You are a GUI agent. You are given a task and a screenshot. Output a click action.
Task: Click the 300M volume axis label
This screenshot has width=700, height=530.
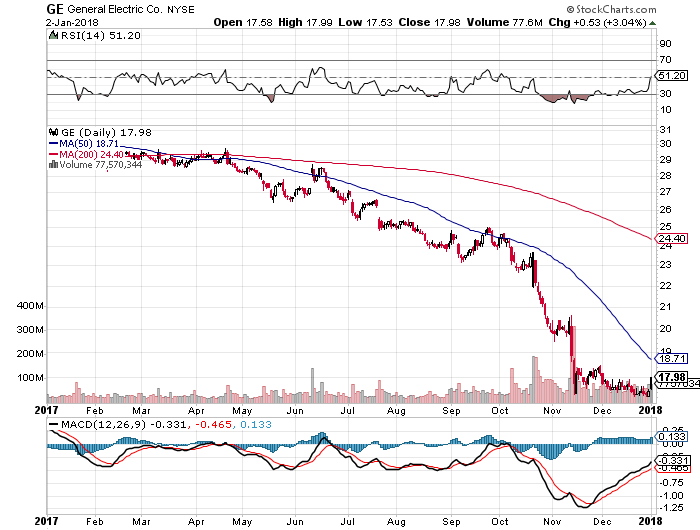coord(30,330)
